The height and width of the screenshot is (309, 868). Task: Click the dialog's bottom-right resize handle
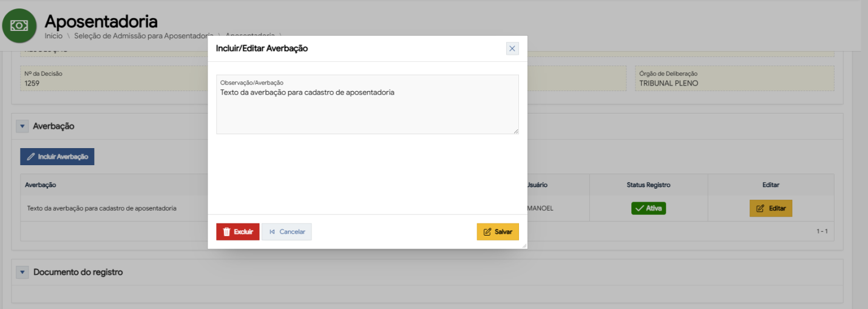[x=524, y=245]
